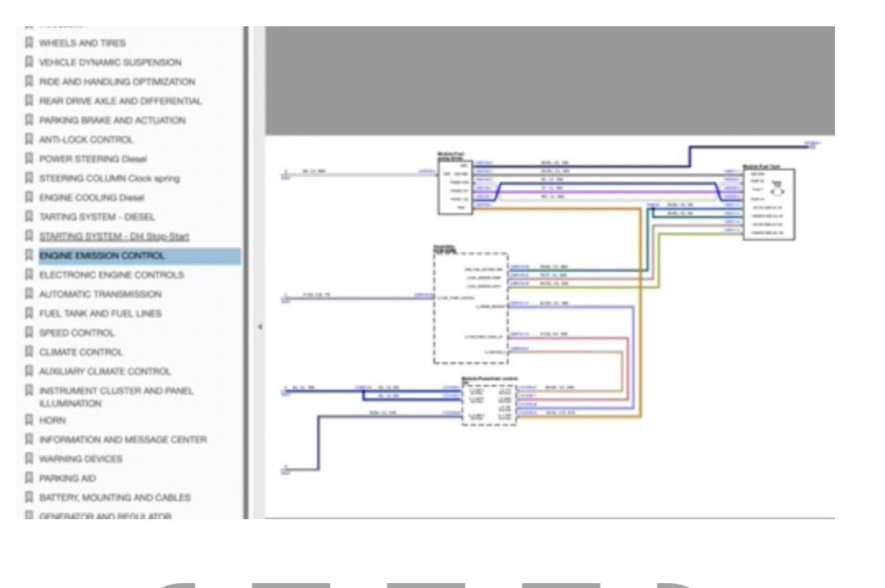Open the AUTOMATIC TRANSMISSION bookmark

[100, 294]
